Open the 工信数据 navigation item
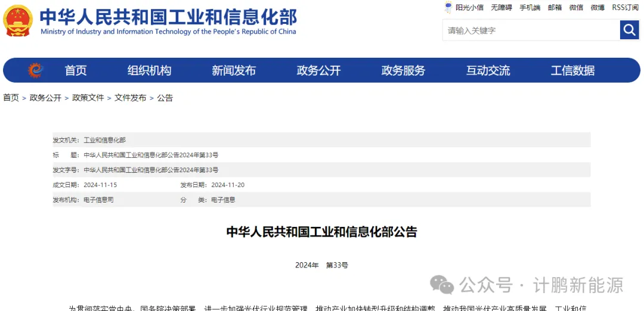The image size is (644, 311). coord(572,70)
